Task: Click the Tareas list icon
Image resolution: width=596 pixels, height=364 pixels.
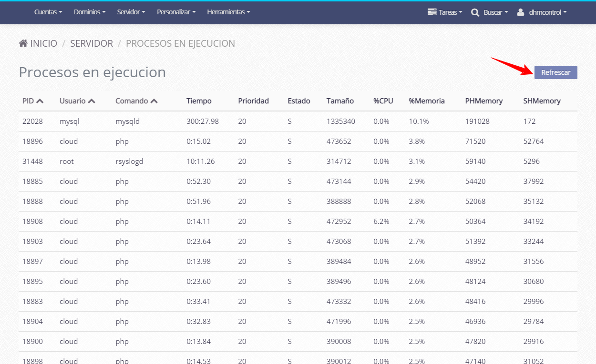Action: [x=432, y=12]
